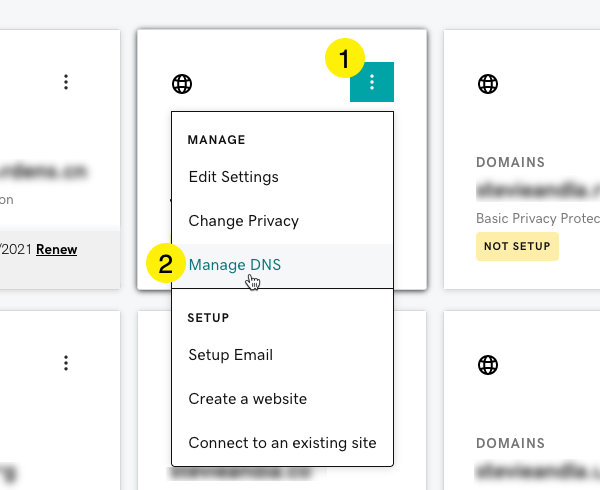
Task: Click the DOMAINS label in the bottom-right card
Action: click(x=510, y=444)
